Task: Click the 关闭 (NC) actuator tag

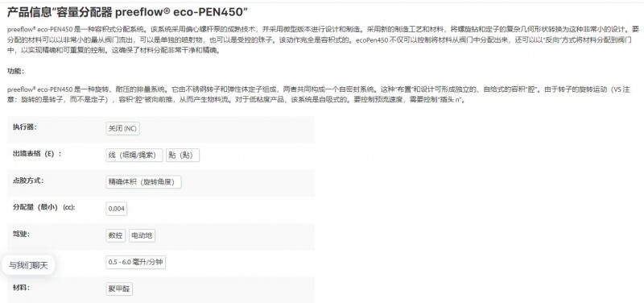Action: click(x=122, y=129)
